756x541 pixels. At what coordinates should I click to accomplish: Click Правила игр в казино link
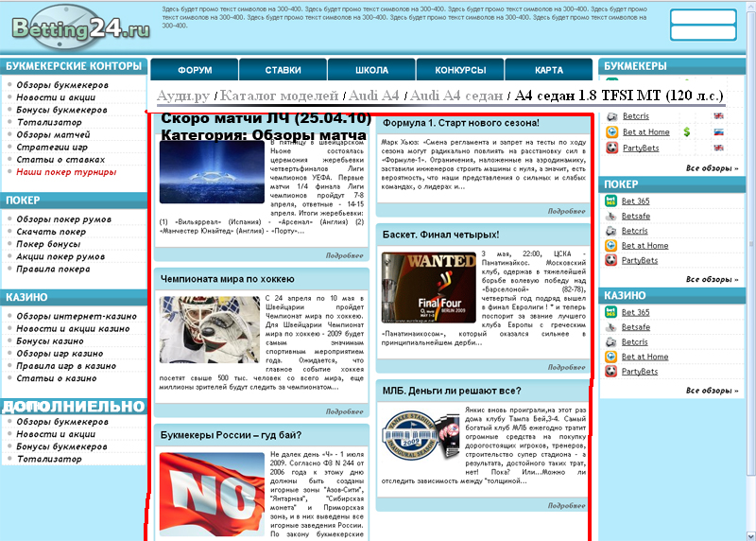tap(66, 366)
